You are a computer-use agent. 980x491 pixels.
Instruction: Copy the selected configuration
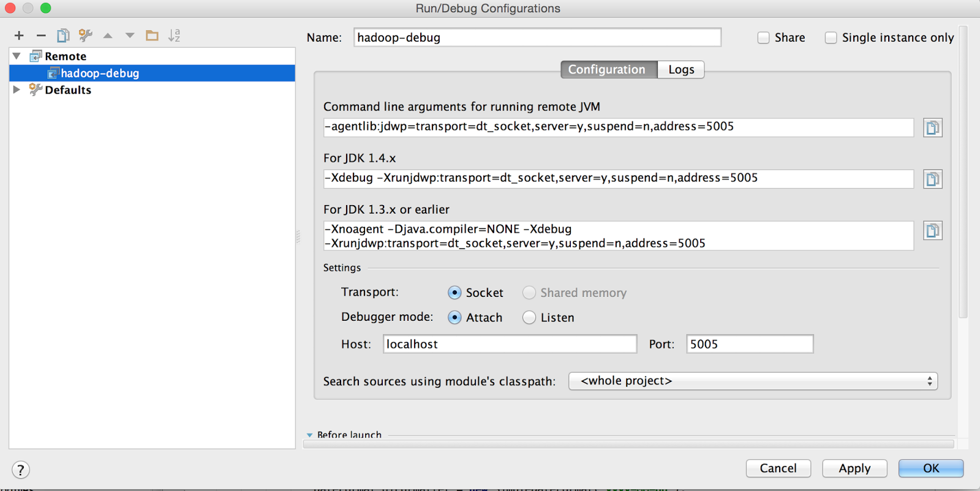pyautogui.click(x=63, y=36)
